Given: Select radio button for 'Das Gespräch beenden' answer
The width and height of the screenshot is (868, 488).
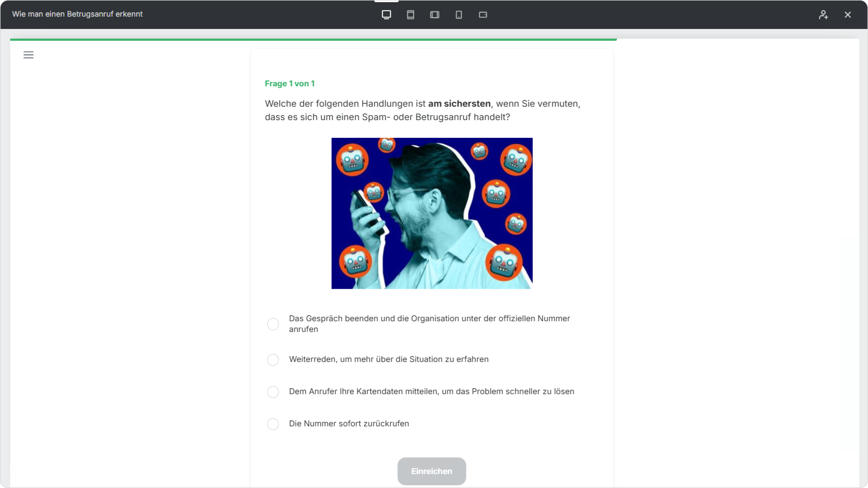Looking at the screenshot, I should point(273,324).
